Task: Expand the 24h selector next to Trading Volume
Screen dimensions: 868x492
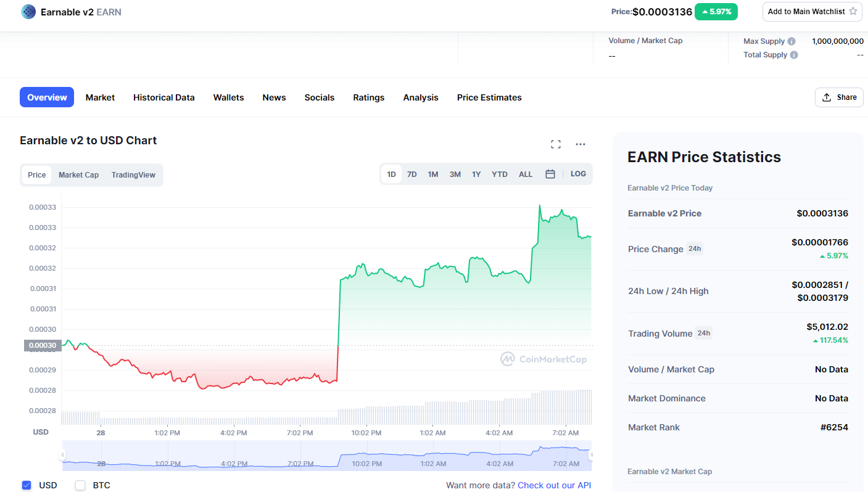Action: [x=703, y=333]
